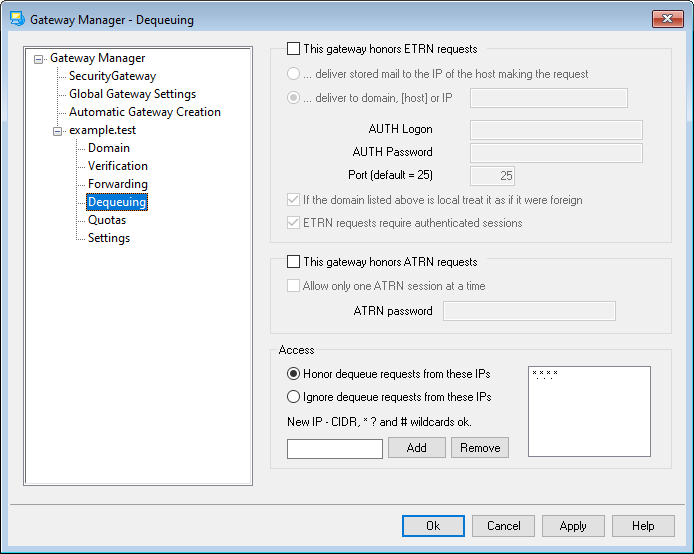Viewport: 694px width, 554px height.
Task: Enable 'This gateway honors ETRN requests' checkbox
Action: pyautogui.click(x=294, y=48)
